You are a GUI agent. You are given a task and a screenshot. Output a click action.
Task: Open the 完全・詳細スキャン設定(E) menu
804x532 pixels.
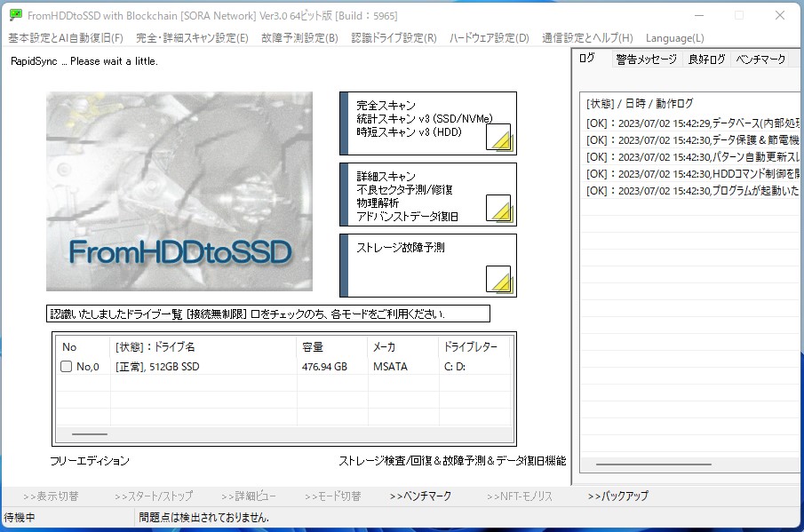click(192, 38)
